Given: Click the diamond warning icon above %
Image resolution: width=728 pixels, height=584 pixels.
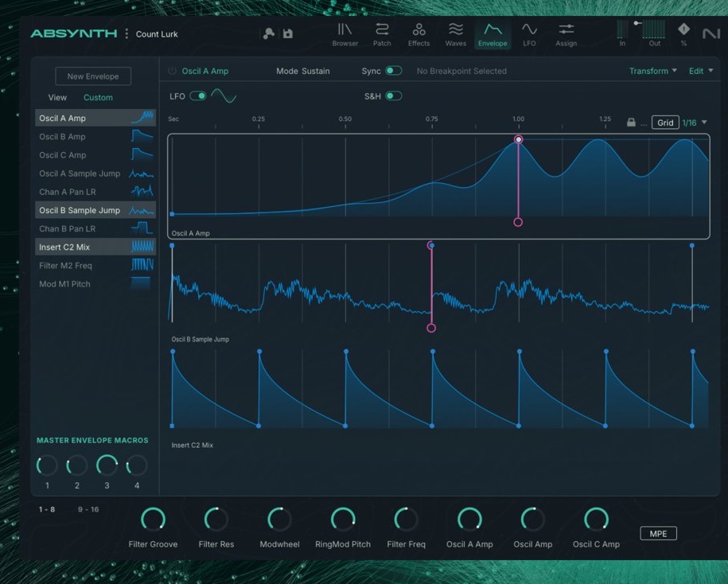Looking at the screenshot, I should click(x=683, y=29).
